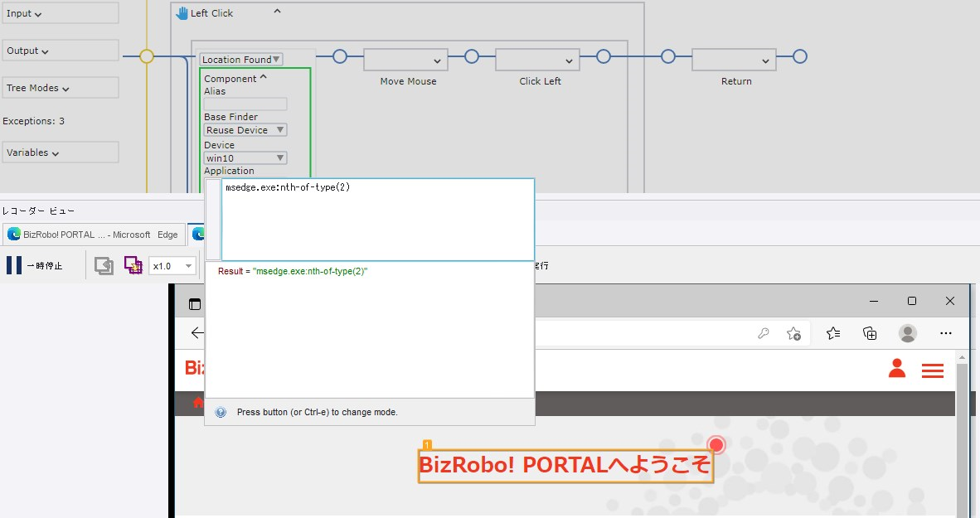Click the gray overlapping windows icon in recorder toolbar
980x518 pixels.
(104, 265)
